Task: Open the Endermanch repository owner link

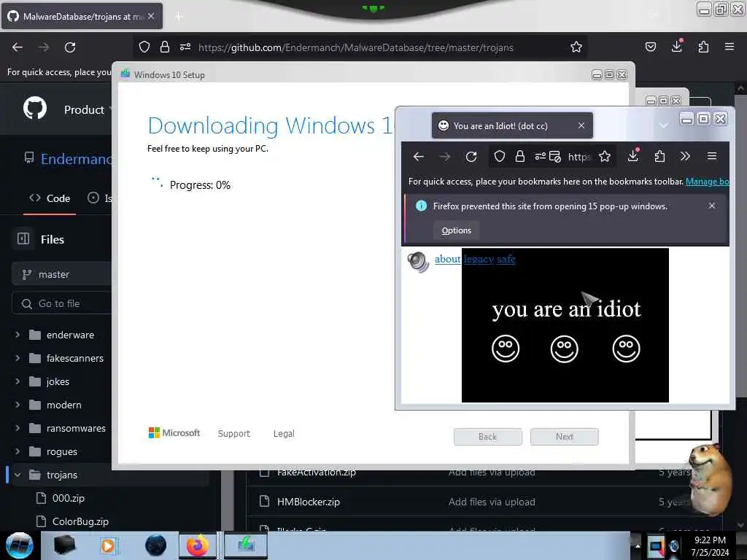Action: [x=75, y=158]
